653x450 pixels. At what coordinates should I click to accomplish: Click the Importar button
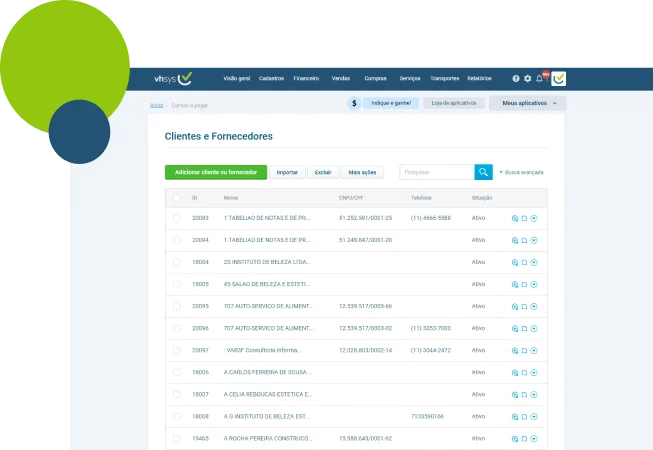pyautogui.click(x=287, y=172)
